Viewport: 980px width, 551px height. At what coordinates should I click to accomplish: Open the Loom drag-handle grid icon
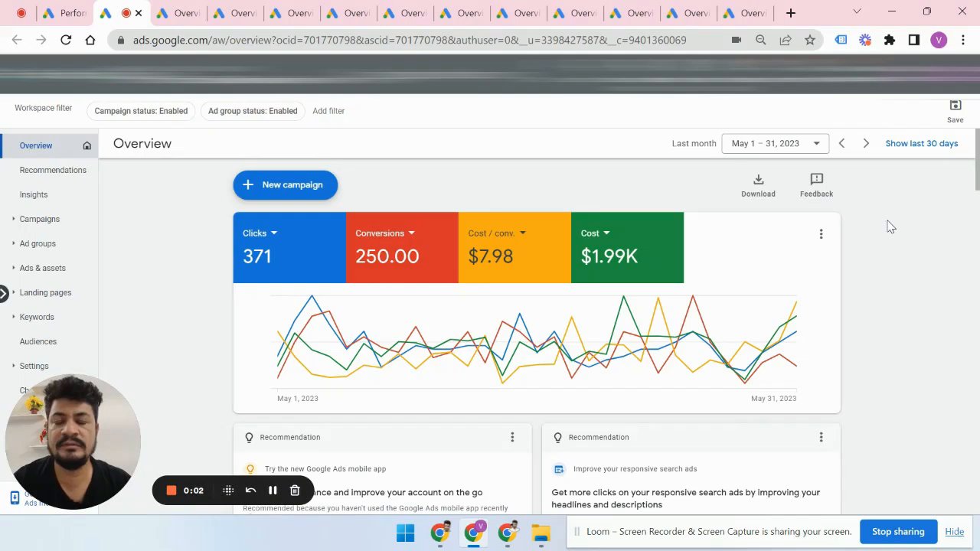click(228, 491)
